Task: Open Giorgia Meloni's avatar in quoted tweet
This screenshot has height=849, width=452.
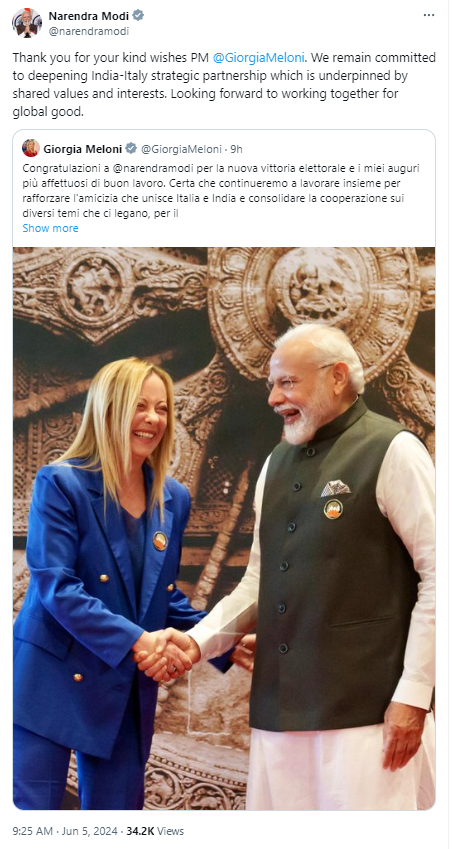Action: click(x=31, y=148)
